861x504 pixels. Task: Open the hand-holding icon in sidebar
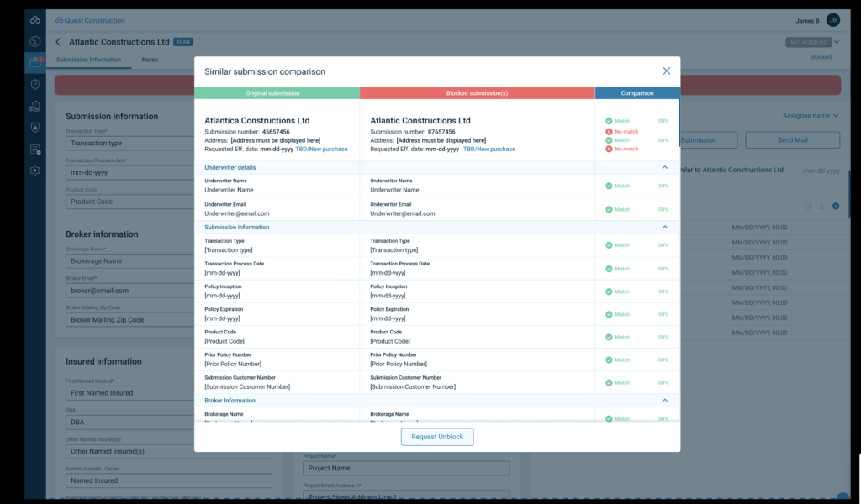pos(35,106)
